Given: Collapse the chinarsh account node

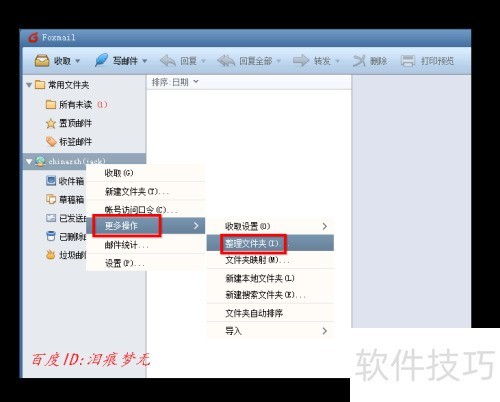Looking at the screenshot, I should pyautogui.click(x=29, y=162).
